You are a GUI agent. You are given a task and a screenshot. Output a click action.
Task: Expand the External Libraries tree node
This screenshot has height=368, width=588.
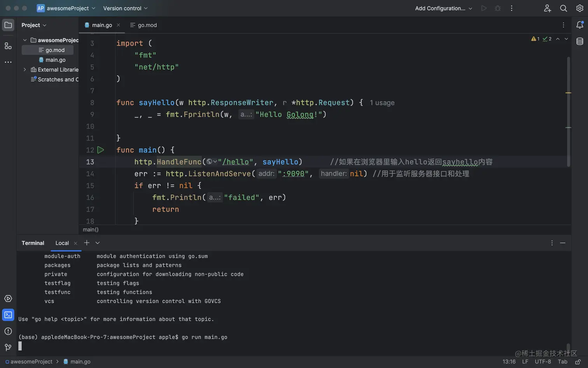(25, 70)
